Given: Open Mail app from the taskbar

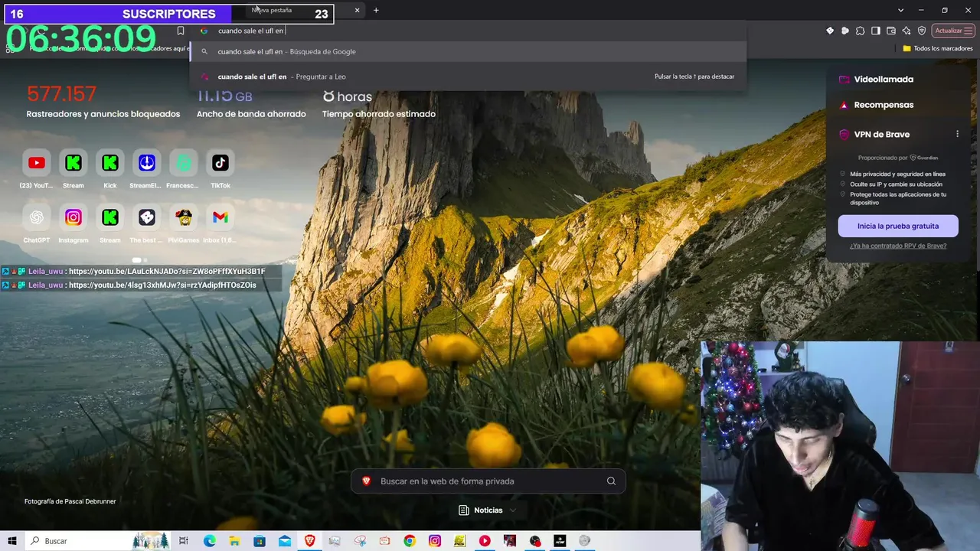Looking at the screenshot, I should point(285,541).
